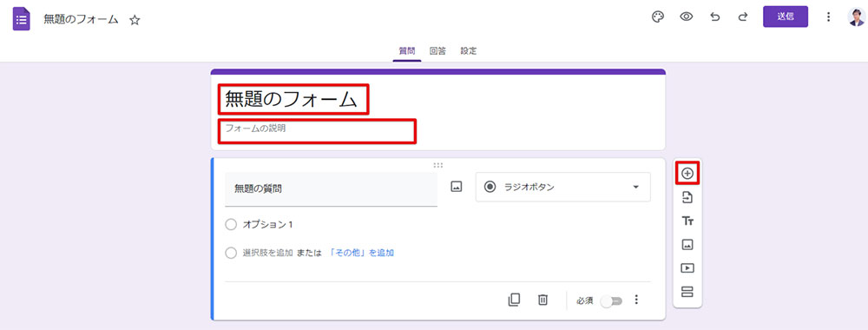Click the header document name 無題のフォーム

[x=81, y=19]
